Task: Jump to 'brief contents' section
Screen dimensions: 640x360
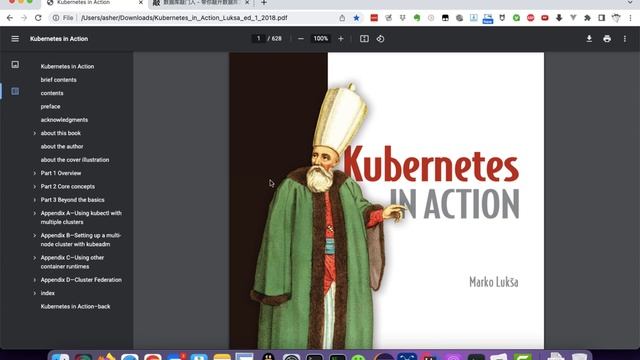Action: [58, 80]
